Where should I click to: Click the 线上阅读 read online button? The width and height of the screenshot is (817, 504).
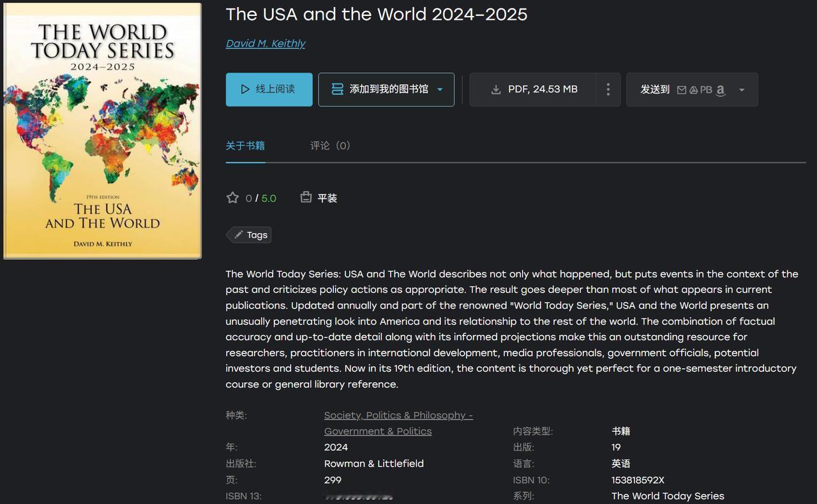click(x=269, y=89)
